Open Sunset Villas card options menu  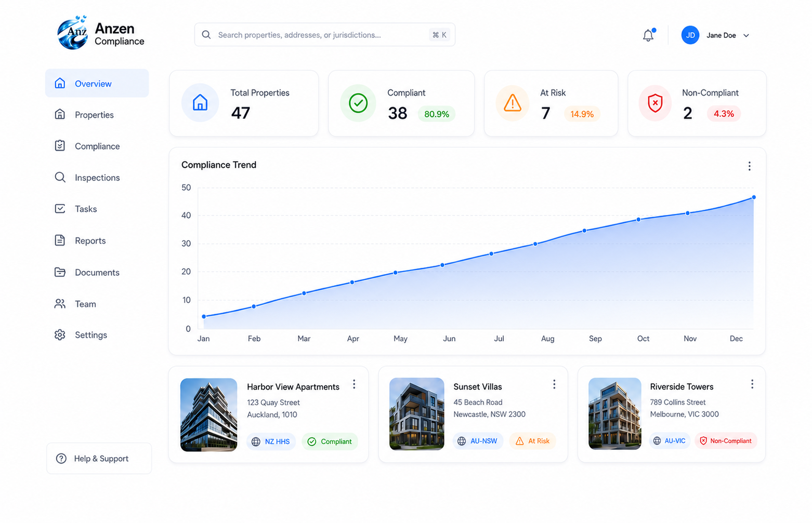(x=554, y=384)
